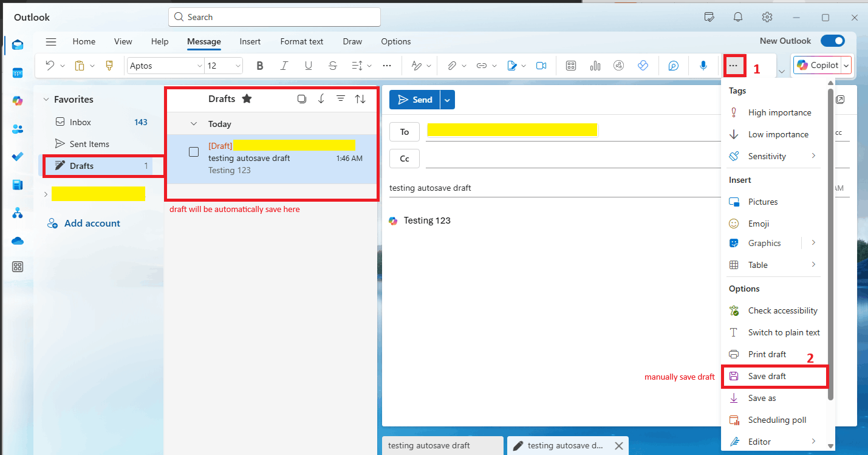Apply strikethrough formatting
This screenshot has height=455, width=868.
(x=332, y=66)
